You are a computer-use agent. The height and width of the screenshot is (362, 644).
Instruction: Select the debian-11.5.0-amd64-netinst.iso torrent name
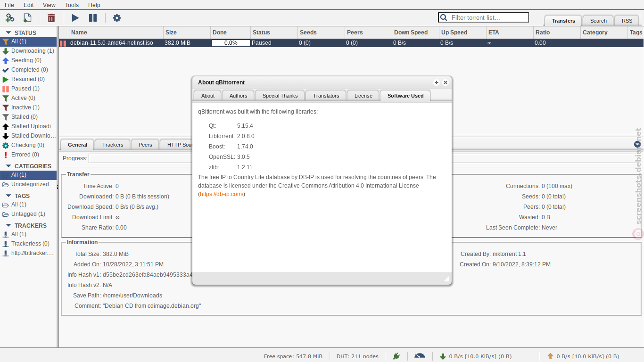(112, 43)
